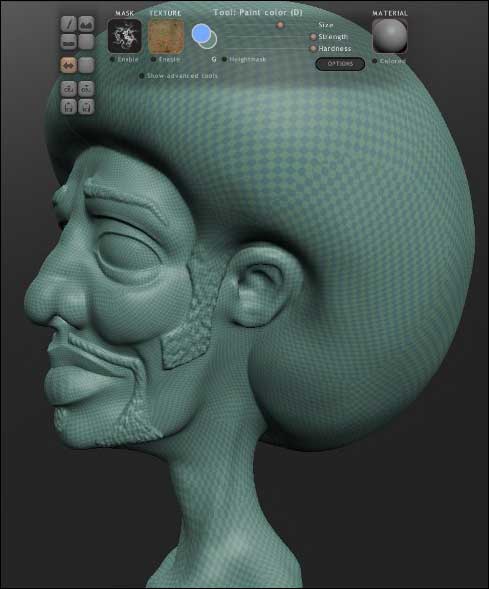
Task: Click the blank gray button beside symmetry icon
Action: point(86,65)
